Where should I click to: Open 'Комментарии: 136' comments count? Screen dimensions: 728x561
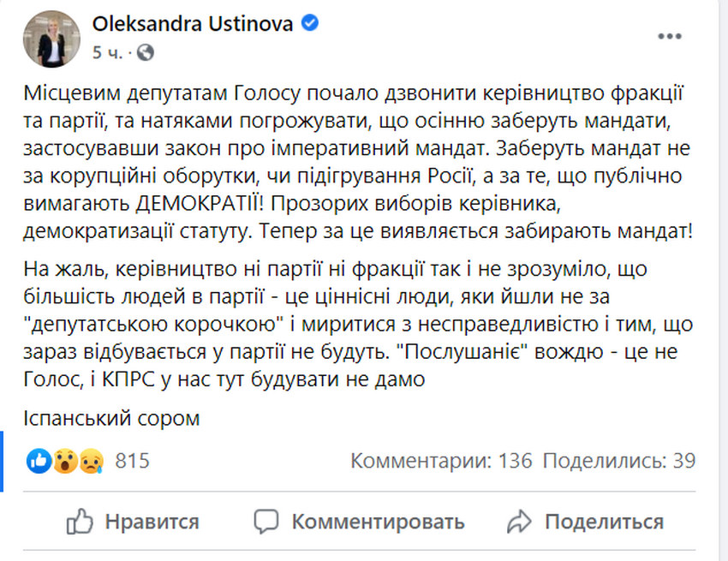coord(441,461)
